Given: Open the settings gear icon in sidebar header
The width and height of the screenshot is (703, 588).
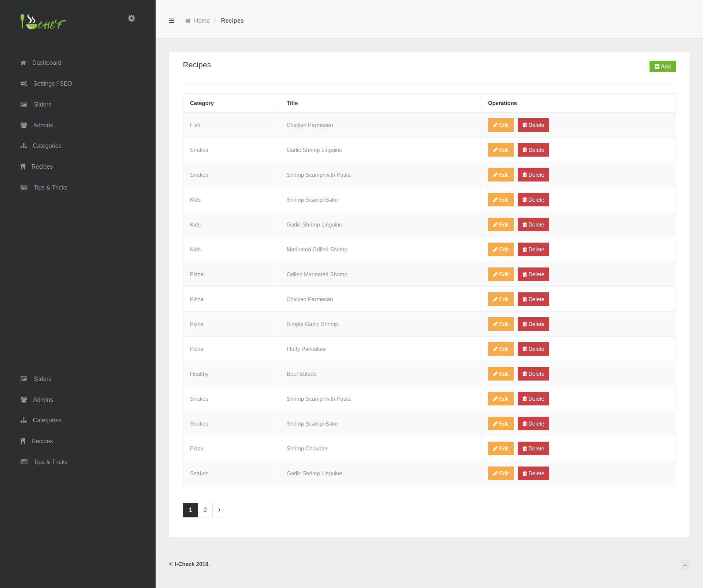Looking at the screenshot, I should point(131,18).
